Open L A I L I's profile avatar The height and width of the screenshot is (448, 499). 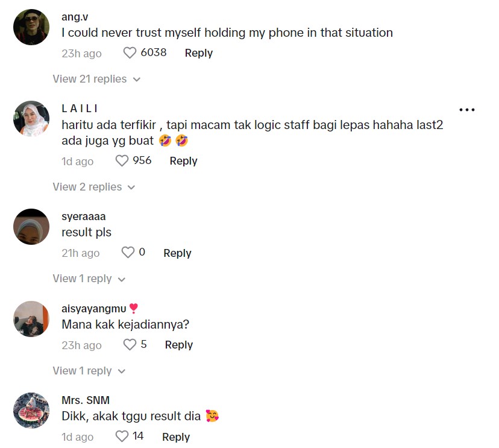tap(31, 119)
